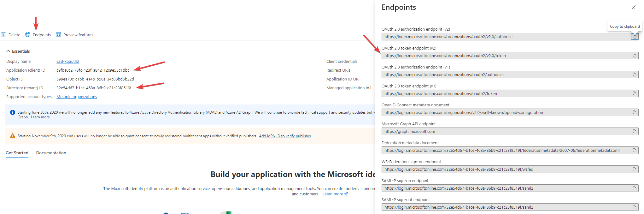Switch to the Documentation tab
The height and width of the screenshot is (214, 644).
(x=51, y=153)
